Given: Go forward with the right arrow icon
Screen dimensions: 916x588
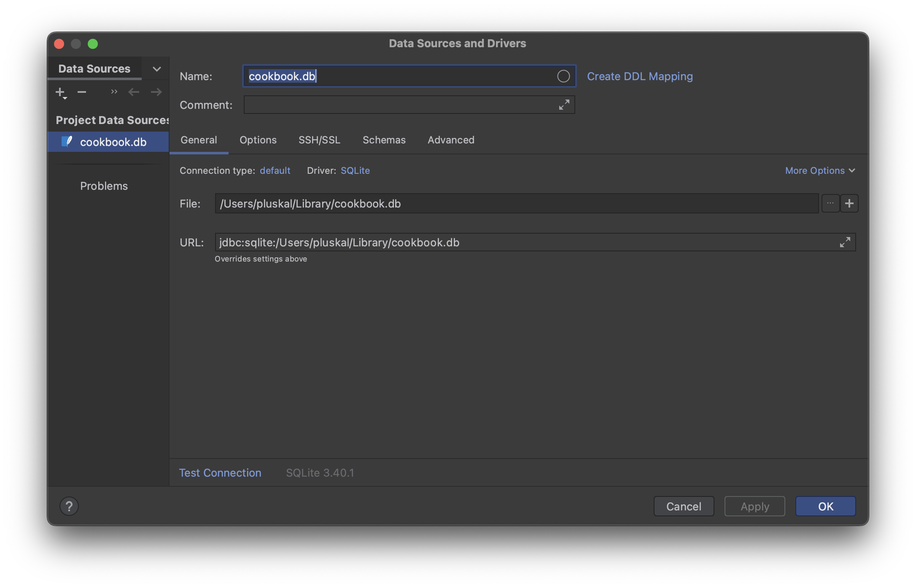Looking at the screenshot, I should pos(156,92).
